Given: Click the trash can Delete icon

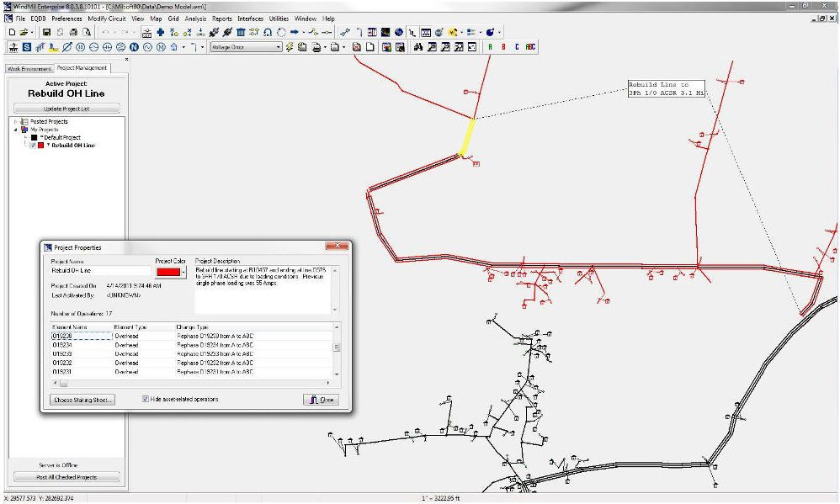Looking at the screenshot, I should (x=241, y=32).
